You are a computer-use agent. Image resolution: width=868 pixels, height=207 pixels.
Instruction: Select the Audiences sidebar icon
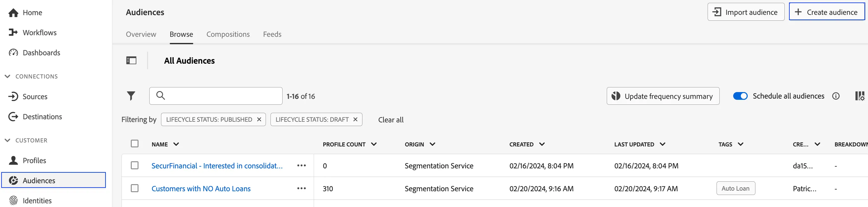coord(14,181)
